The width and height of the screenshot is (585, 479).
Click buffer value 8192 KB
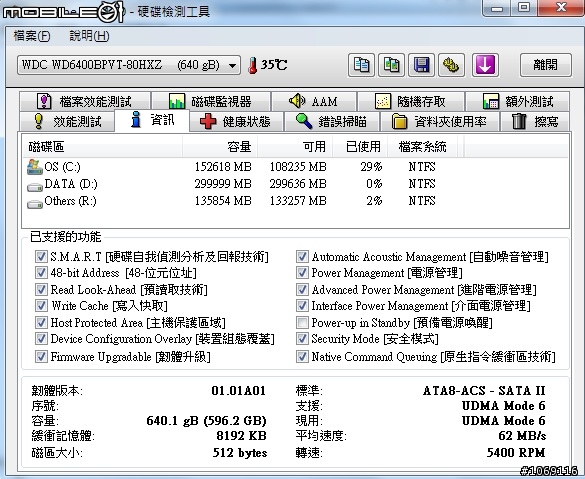(241, 436)
